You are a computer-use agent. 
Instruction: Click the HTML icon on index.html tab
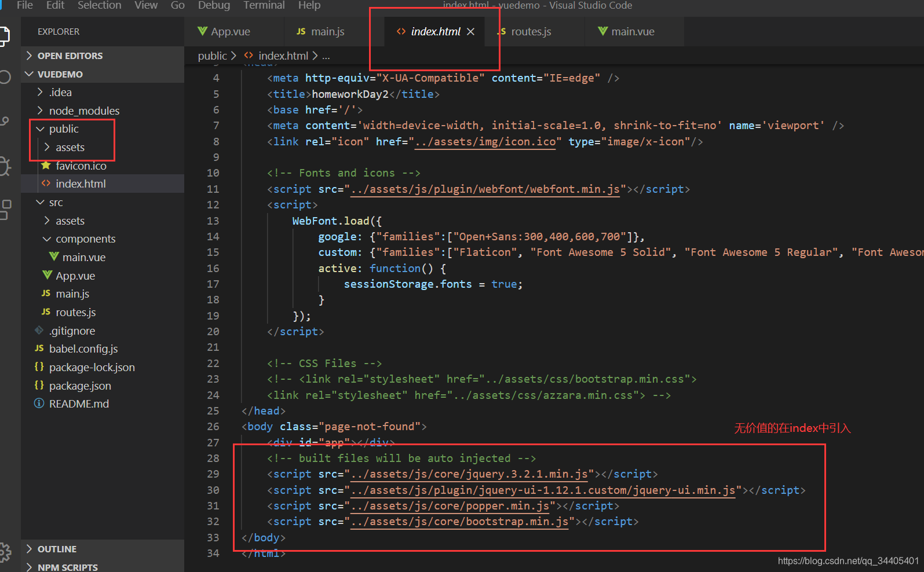[x=401, y=31]
